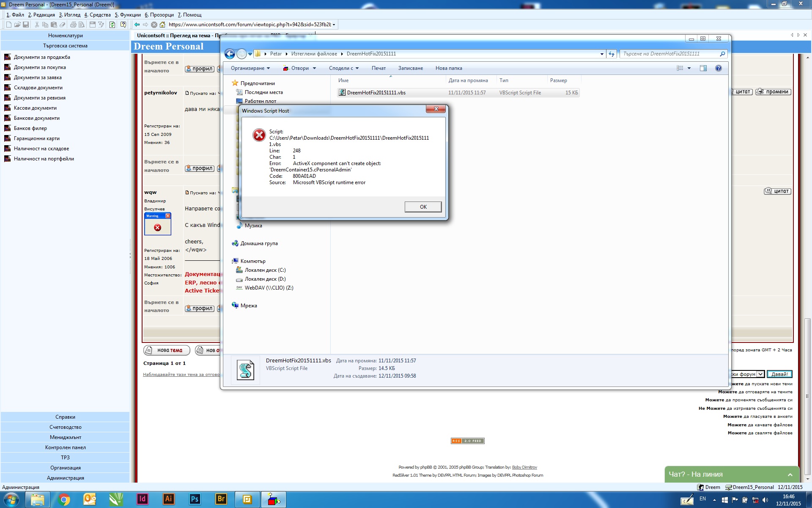The width and height of the screenshot is (812, 508).
Task: Click the Filter funnel toolbar icon
Action: (101, 25)
